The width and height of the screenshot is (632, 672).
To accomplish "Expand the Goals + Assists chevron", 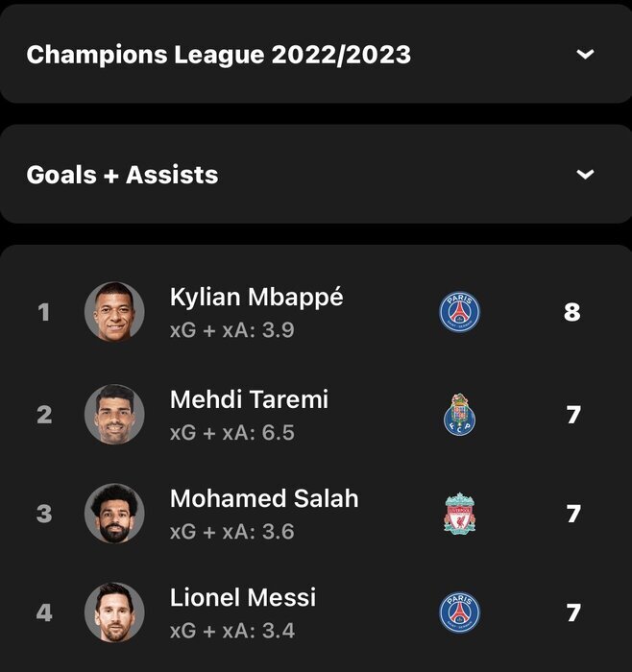I will [x=585, y=175].
